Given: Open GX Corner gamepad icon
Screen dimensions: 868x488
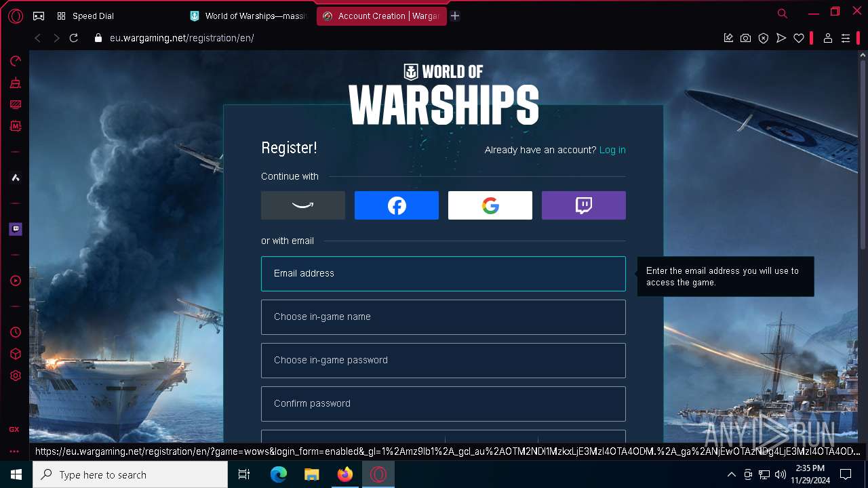Looking at the screenshot, I should (x=39, y=16).
